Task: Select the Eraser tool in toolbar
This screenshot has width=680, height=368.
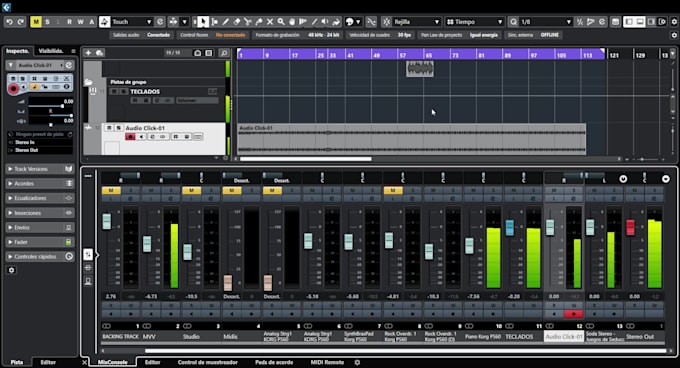Action: pyautogui.click(x=237, y=22)
